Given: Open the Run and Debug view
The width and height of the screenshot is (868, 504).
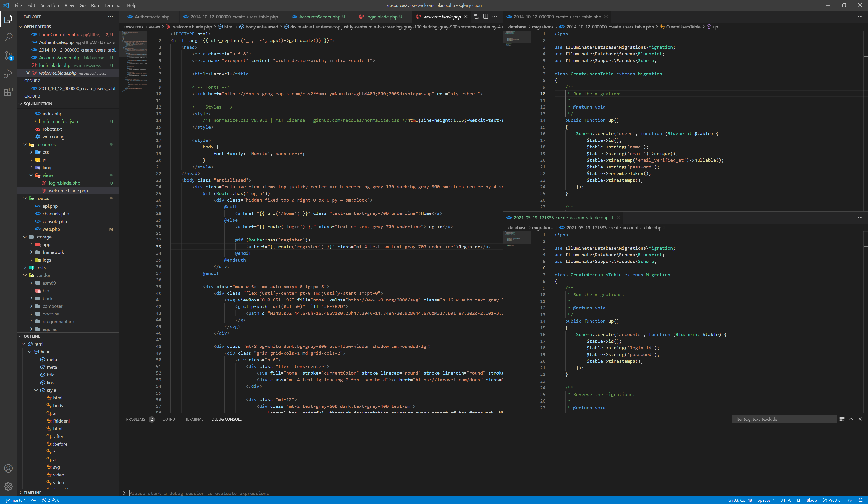Looking at the screenshot, I should (8, 73).
